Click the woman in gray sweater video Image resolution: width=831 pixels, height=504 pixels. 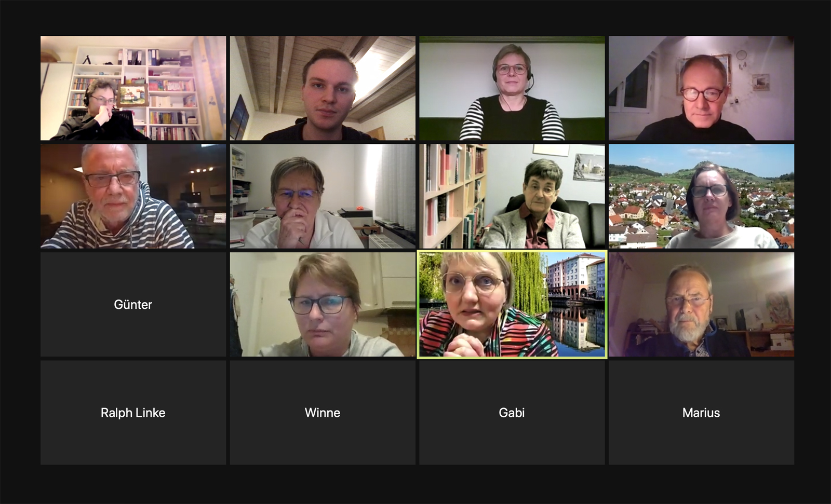pos(323,304)
